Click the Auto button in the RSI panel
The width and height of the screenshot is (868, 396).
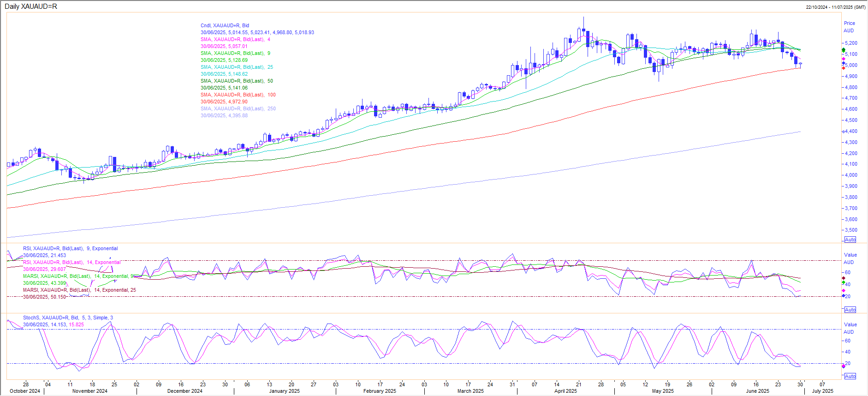coord(850,310)
